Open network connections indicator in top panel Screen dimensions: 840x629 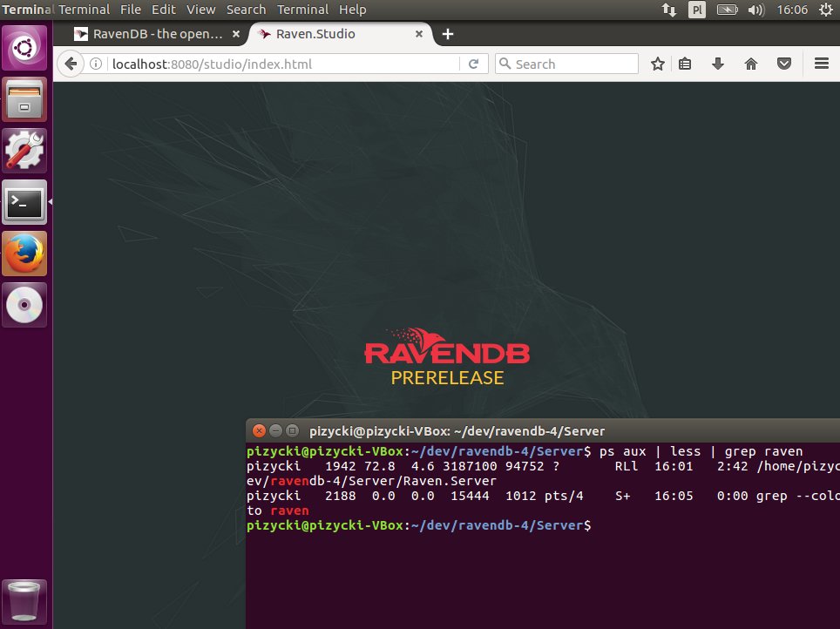pos(668,10)
